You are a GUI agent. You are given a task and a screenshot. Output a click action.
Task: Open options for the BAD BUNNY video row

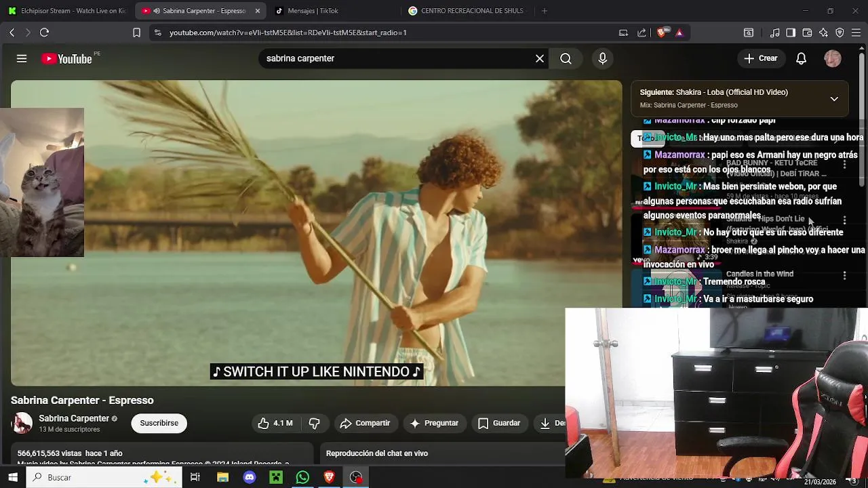tap(844, 165)
